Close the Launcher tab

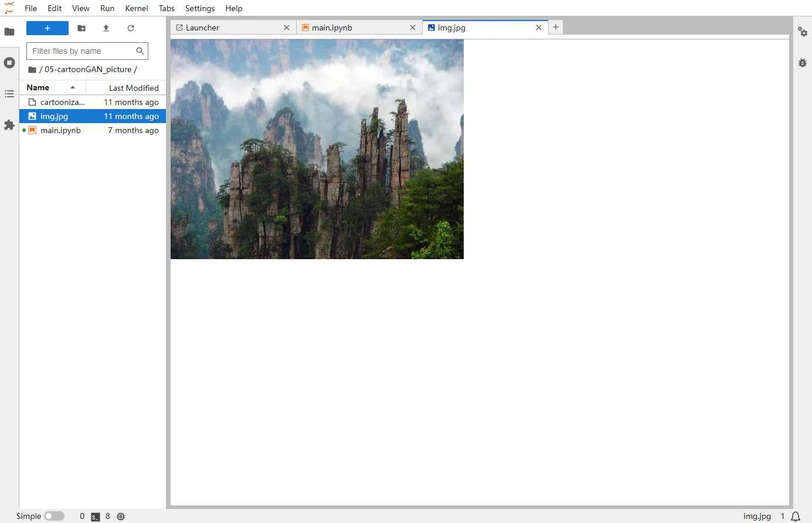287,28
